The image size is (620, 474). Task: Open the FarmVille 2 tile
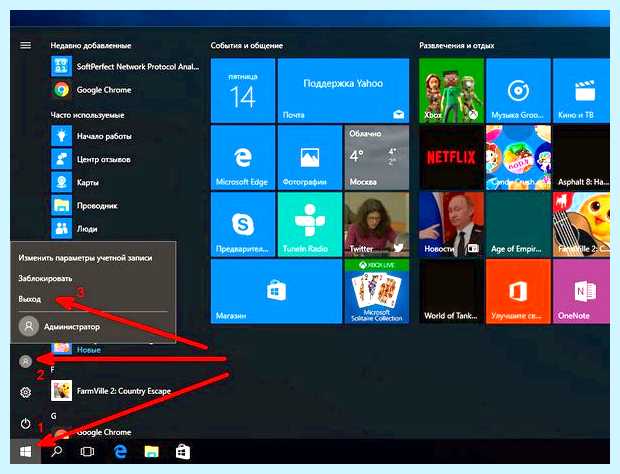(x=581, y=224)
